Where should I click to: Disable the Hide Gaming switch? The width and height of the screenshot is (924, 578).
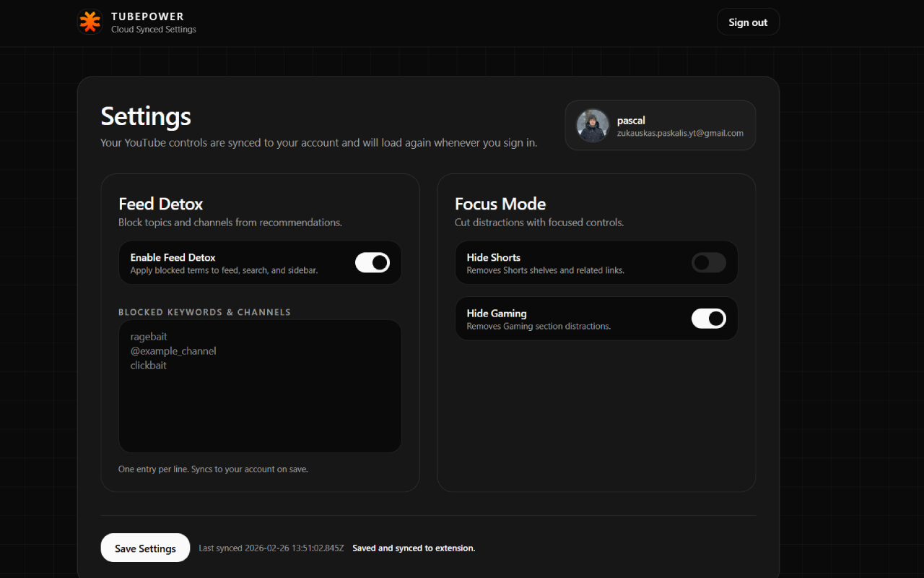point(708,319)
